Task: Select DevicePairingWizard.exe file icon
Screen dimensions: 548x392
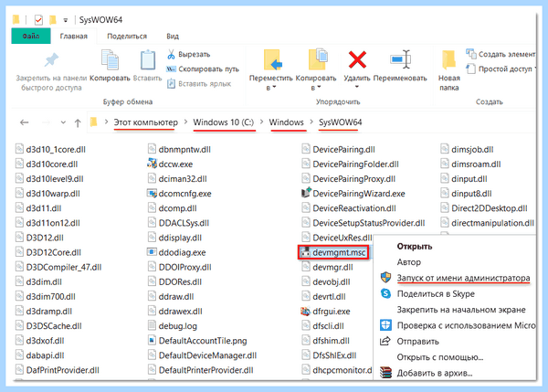Action: (306, 193)
